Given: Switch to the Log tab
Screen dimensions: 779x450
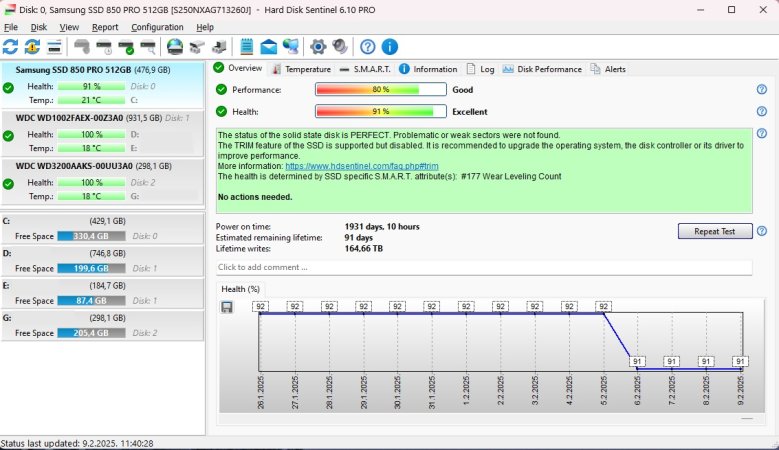Looking at the screenshot, I should [480, 69].
